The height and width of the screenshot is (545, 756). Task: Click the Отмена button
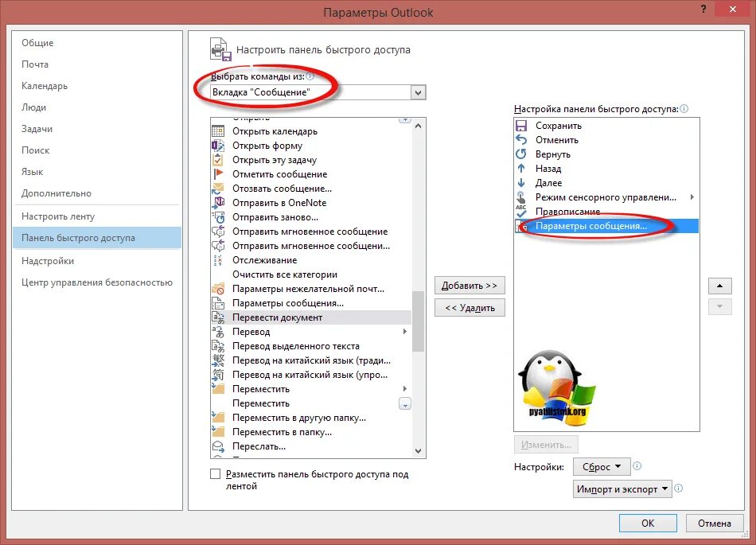pos(715,524)
